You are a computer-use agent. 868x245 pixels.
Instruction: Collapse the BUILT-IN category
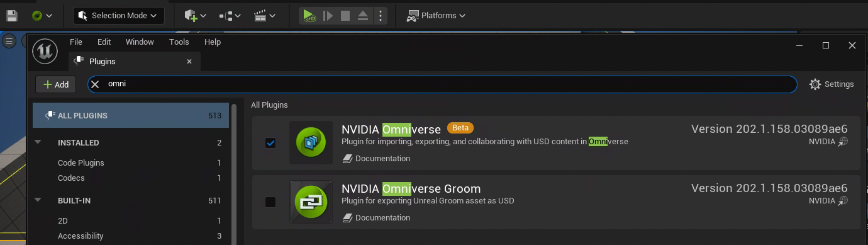tap(38, 201)
